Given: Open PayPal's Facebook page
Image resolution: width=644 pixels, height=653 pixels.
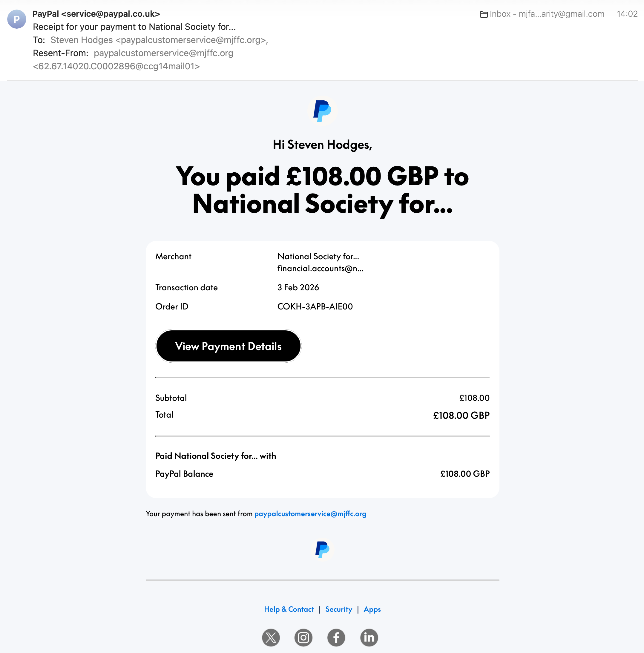Looking at the screenshot, I should click(336, 637).
